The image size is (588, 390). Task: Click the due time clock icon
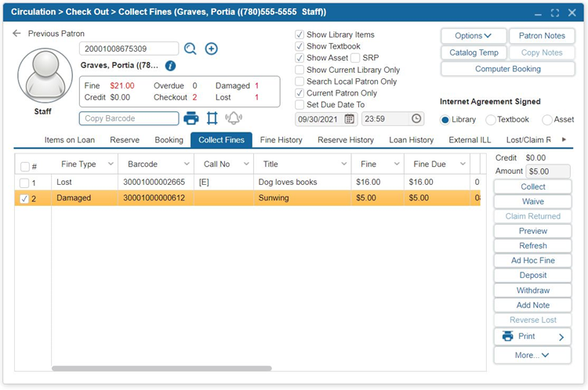pos(416,119)
